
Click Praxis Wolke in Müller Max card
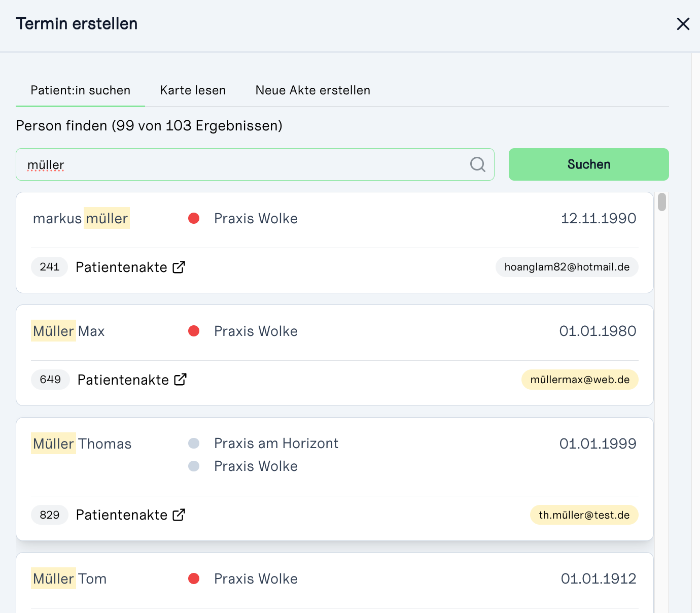point(256,331)
